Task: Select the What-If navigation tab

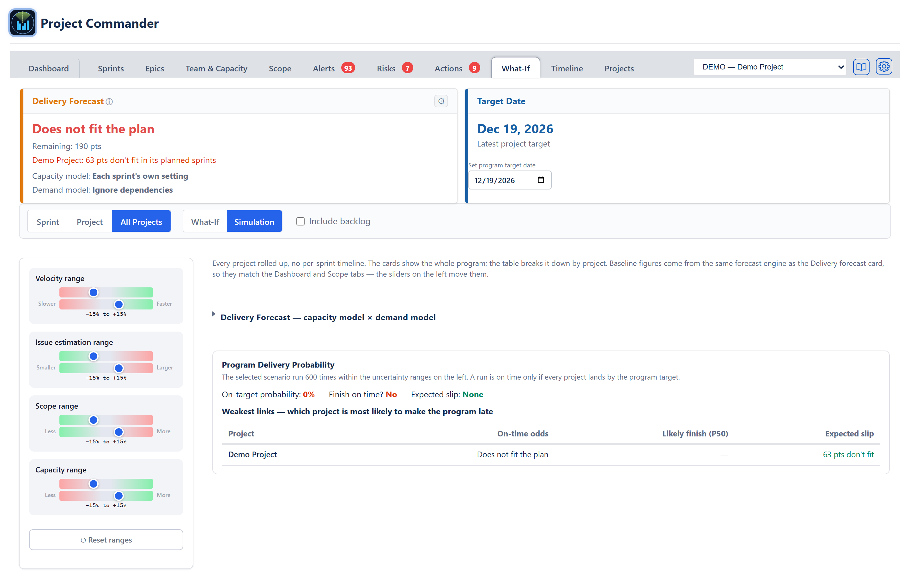Action: pyautogui.click(x=515, y=68)
